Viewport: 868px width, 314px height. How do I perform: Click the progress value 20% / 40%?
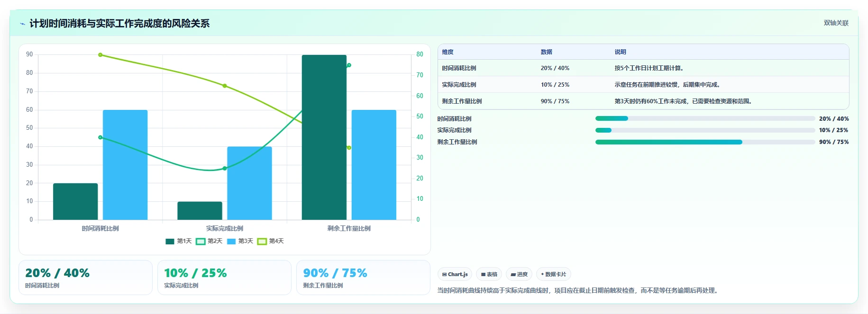(x=834, y=119)
